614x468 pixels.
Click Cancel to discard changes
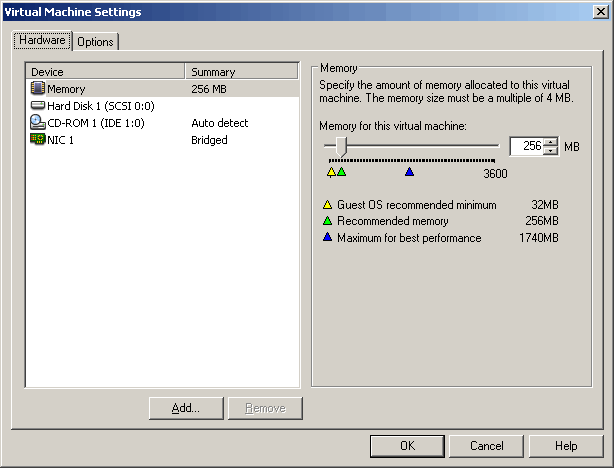tap(486, 446)
